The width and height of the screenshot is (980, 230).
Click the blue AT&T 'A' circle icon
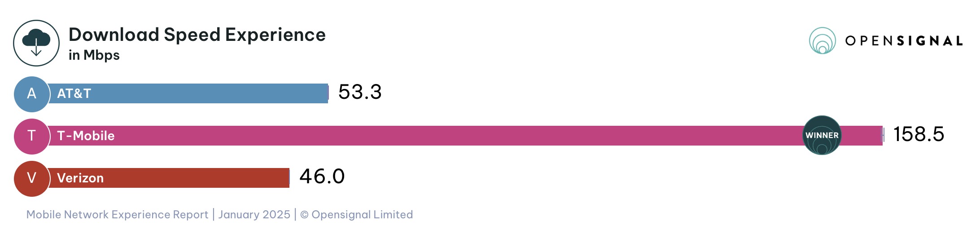[31, 94]
